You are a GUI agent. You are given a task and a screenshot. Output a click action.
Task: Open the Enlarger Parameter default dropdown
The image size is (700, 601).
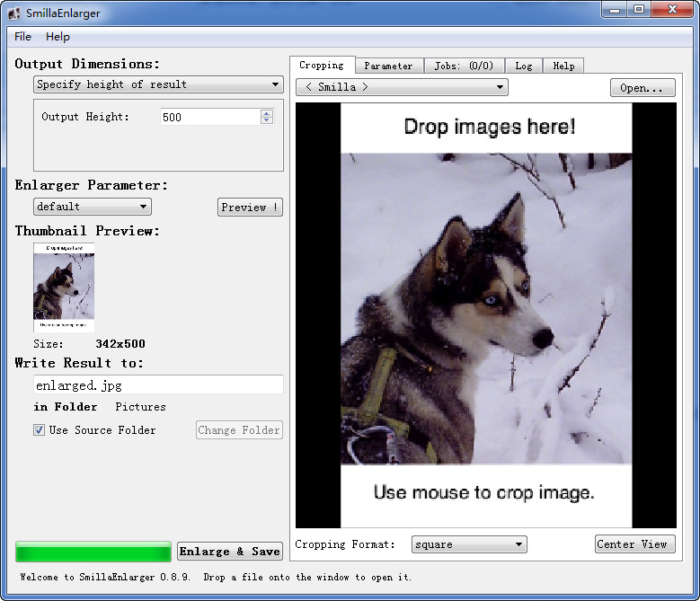(92, 207)
